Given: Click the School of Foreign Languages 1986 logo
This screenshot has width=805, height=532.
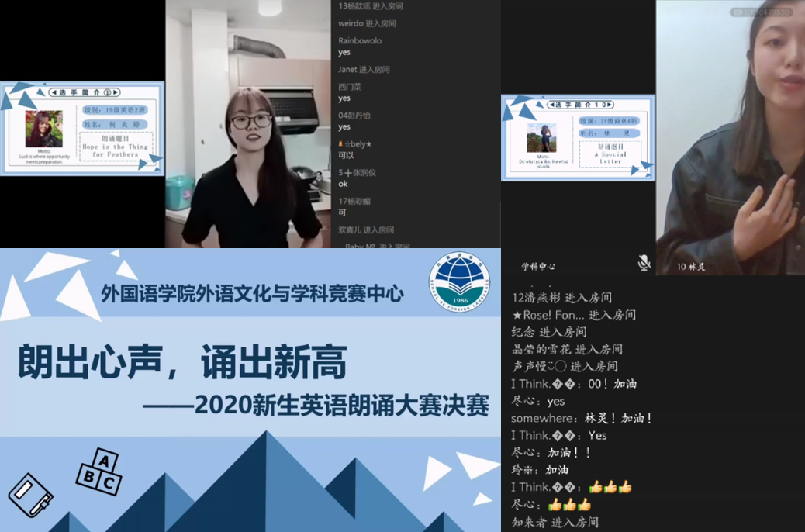Looking at the screenshot, I should (x=460, y=281).
